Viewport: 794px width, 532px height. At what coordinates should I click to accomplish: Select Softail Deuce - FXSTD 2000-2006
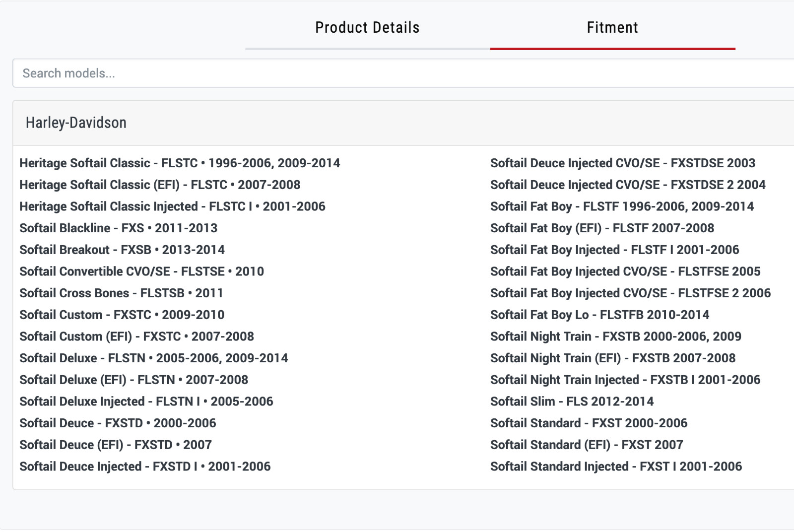pyautogui.click(x=118, y=423)
